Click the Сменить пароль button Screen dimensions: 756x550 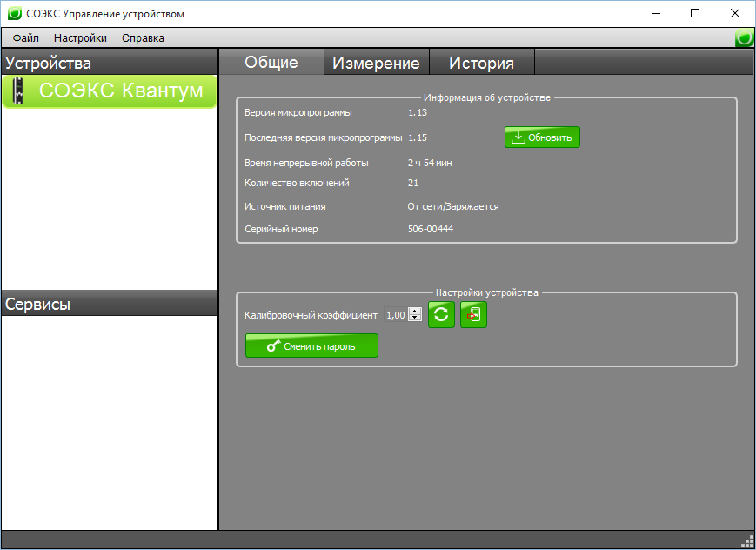(x=311, y=345)
